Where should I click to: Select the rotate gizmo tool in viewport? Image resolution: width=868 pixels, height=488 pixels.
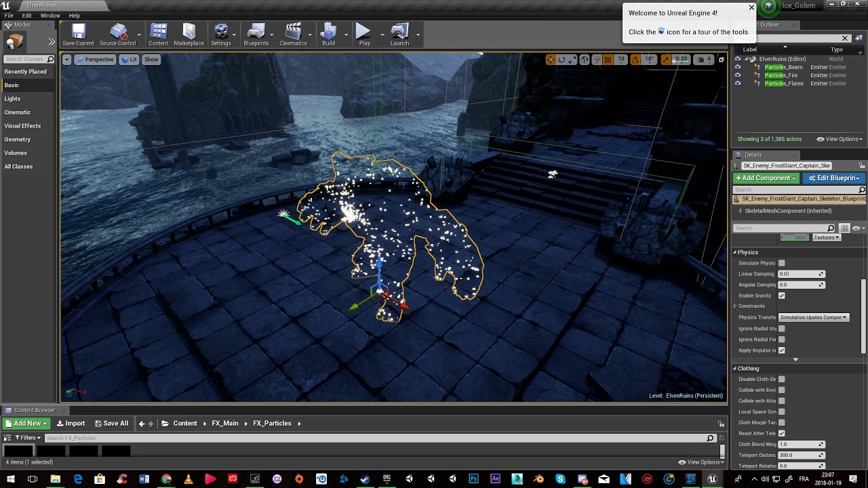[561, 60]
